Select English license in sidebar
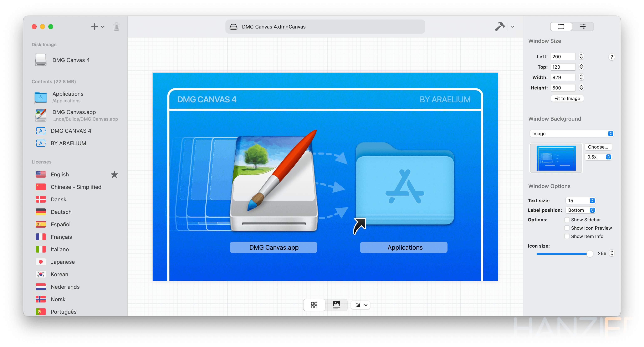Screen dimensions: 644x347 (x=59, y=174)
